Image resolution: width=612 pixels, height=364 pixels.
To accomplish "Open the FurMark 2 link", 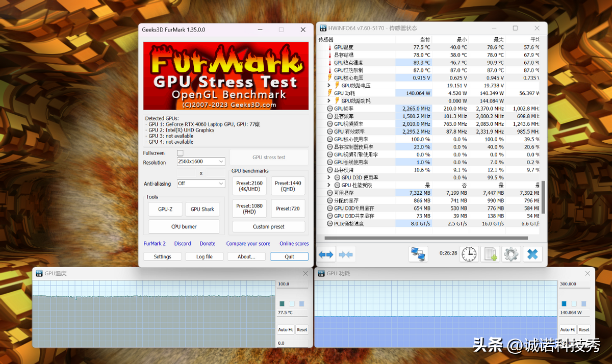I will tap(155, 244).
